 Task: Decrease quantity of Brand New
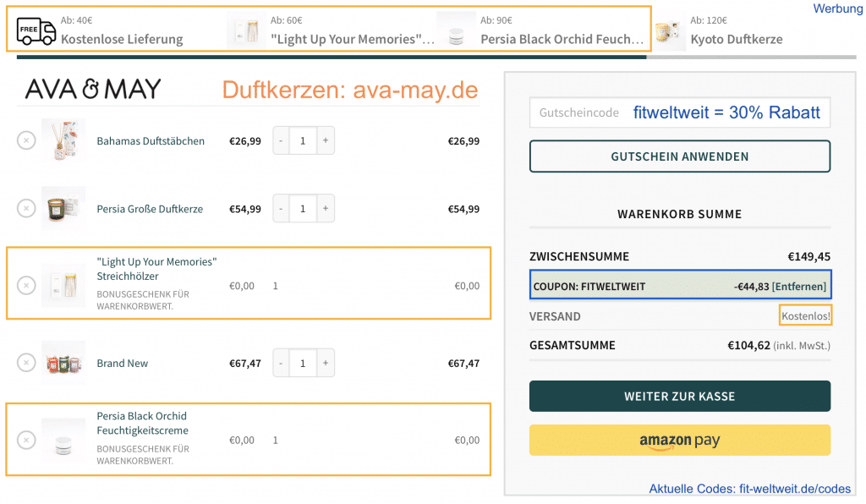tap(281, 363)
